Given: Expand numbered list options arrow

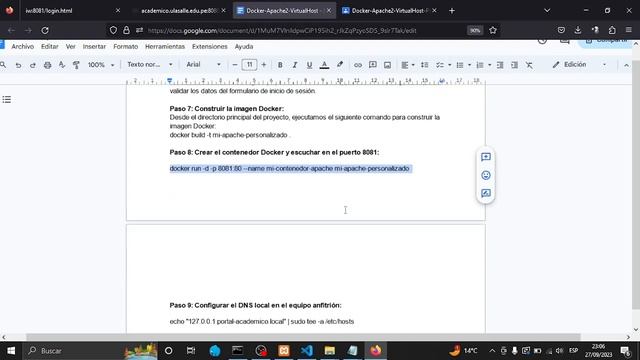Looking at the screenshot, I should pyautogui.click(x=490, y=65).
